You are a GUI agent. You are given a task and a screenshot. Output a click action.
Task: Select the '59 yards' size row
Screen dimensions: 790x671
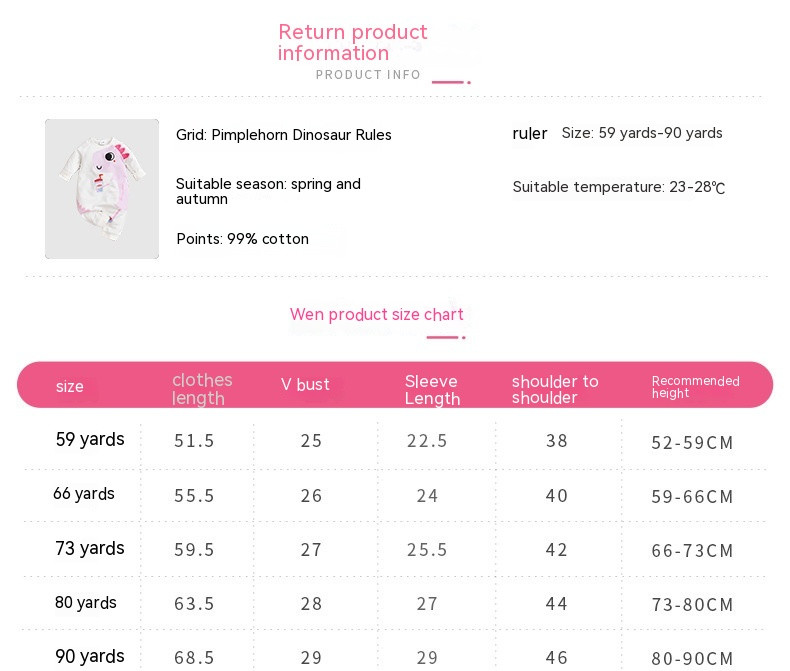90,440
